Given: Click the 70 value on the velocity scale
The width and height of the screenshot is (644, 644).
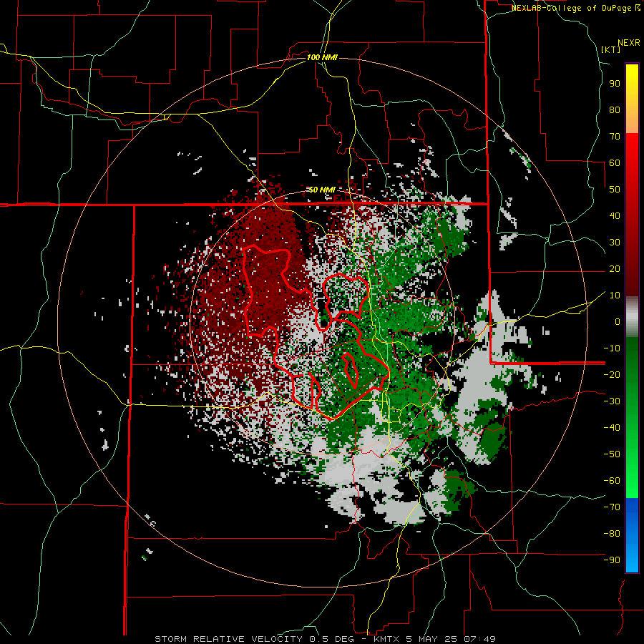Looking at the screenshot, I should pyautogui.click(x=615, y=137).
